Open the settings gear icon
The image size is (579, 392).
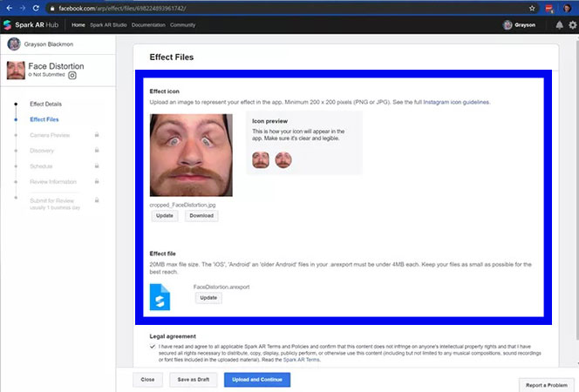[x=572, y=24]
